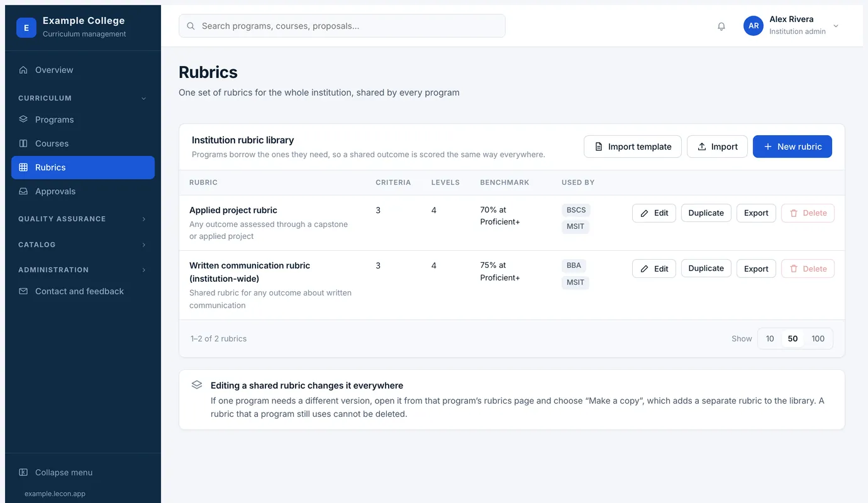Duplicate the Written communication rubric
868x503 pixels.
pos(706,268)
